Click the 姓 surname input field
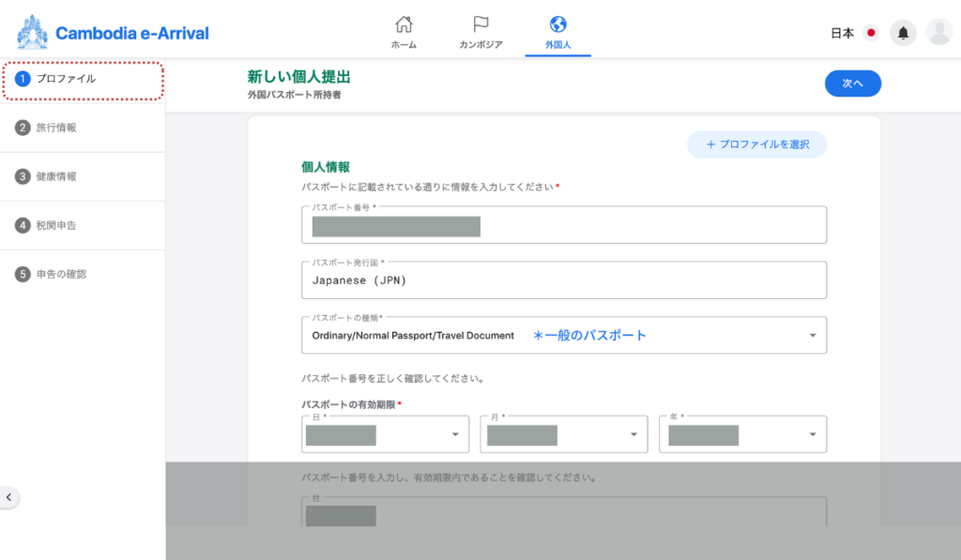Viewport: 961px width, 560px height. tap(564, 512)
